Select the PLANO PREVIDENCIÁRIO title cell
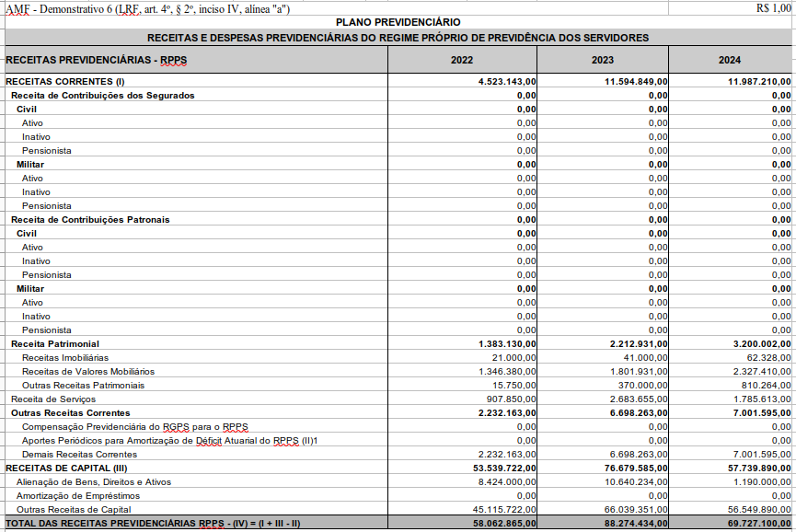 point(398,22)
